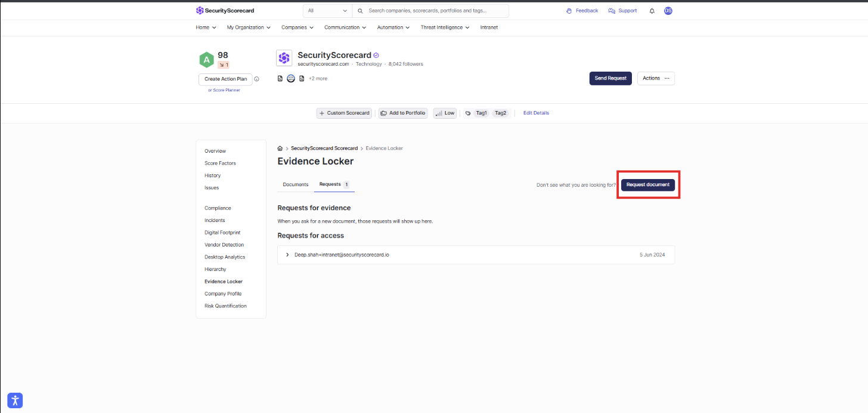This screenshot has height=413, width=868.
Task: Click Create Action Plan button
Action: click(225, 79)
